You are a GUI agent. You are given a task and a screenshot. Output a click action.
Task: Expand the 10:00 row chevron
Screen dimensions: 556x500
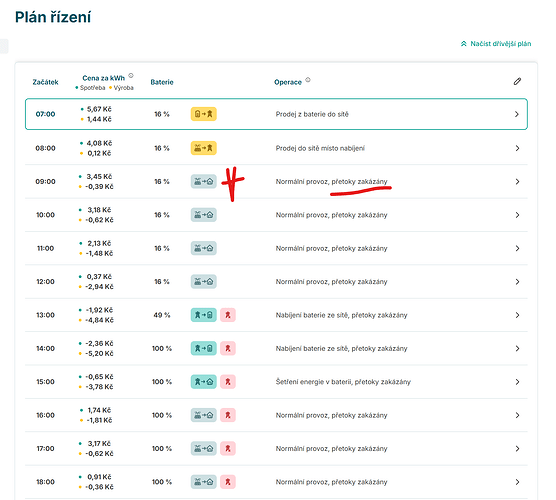click(x=517, y=215)
